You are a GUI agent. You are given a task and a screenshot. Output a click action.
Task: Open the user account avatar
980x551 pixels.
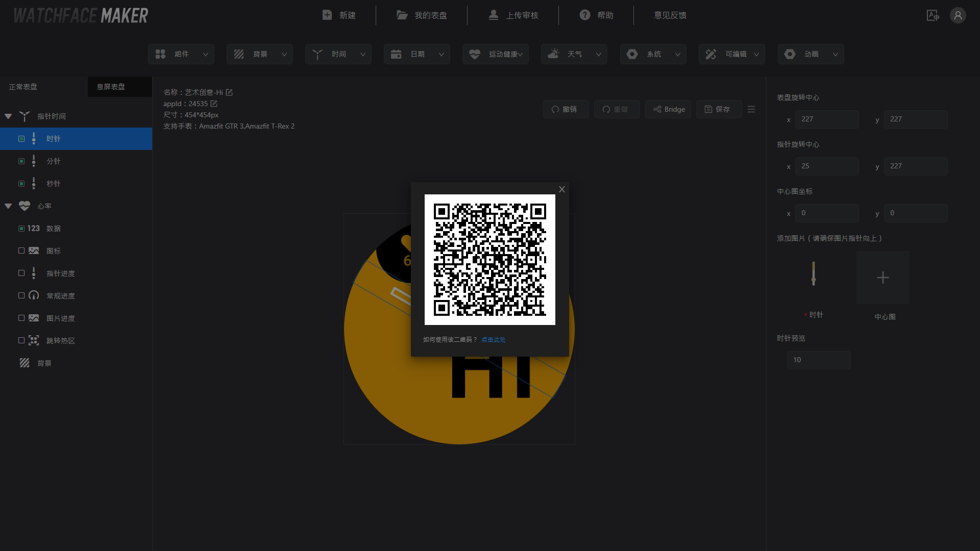[x=958, y=15]
